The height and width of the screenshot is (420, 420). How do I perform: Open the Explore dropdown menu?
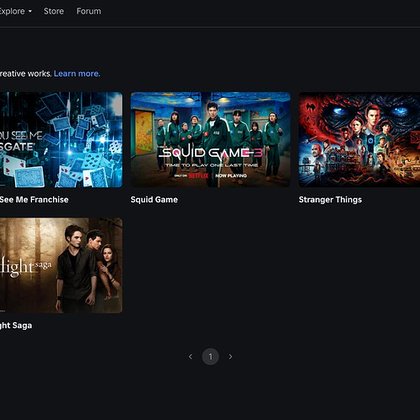pyautogui.click(x=15, y=11)
